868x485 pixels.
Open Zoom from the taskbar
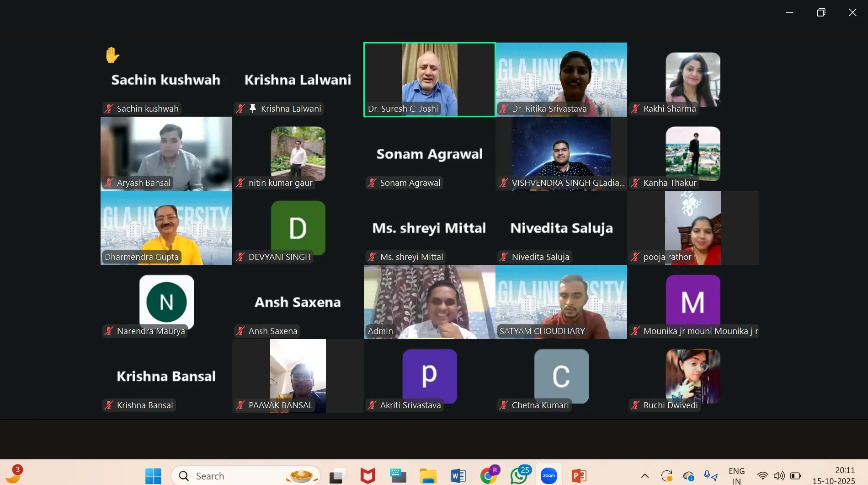pos(548,476)
